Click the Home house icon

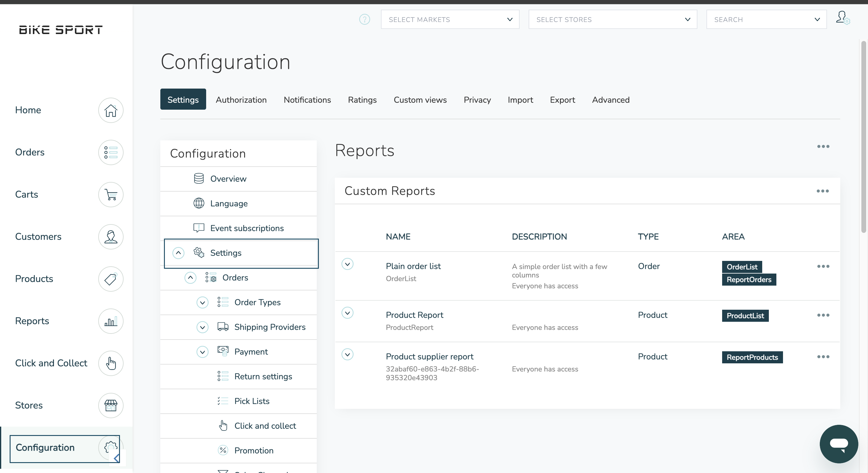[111, 110]
